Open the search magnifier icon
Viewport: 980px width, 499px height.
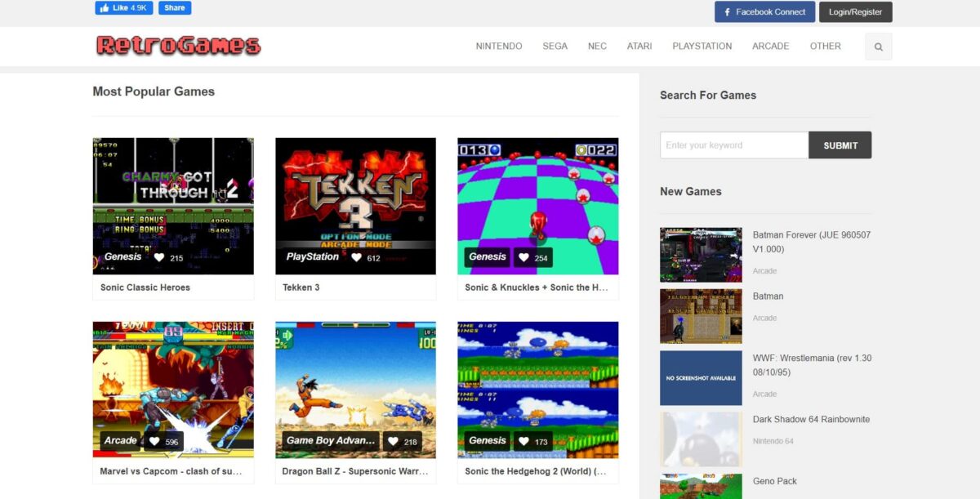point(878,47)
